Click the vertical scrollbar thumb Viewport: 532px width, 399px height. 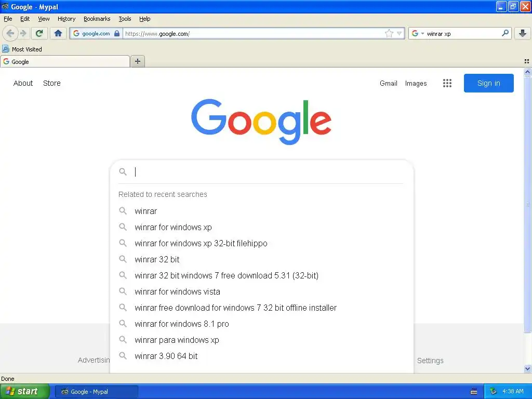(x=527, y=205)
